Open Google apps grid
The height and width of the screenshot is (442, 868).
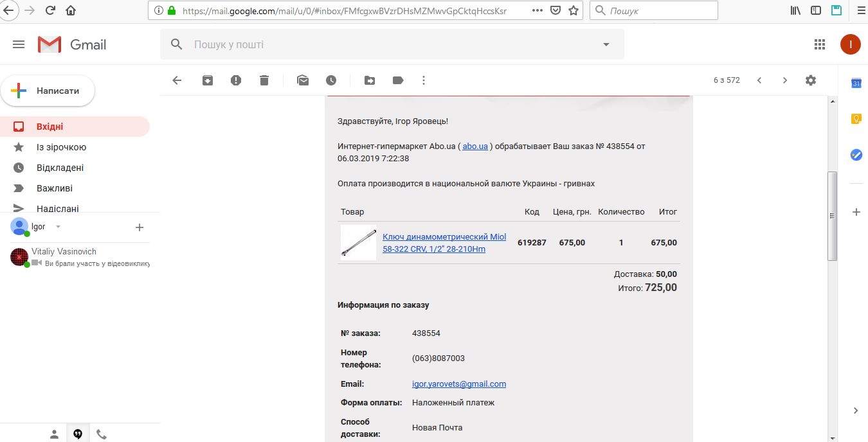(820, 44)
